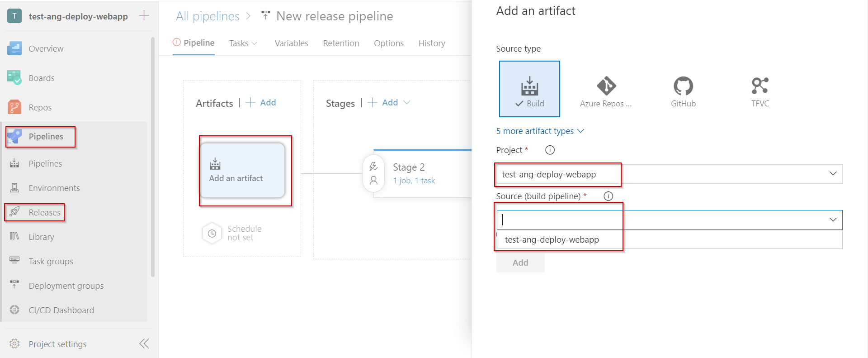Select Azure Repos source type

pyautogui.click(x=606, y=92)
